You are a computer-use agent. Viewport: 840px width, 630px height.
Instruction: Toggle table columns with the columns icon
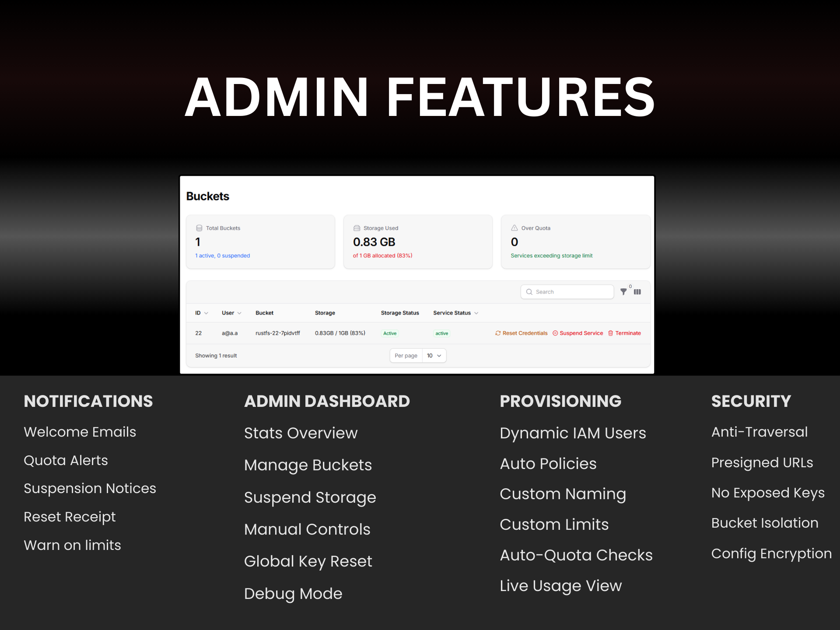point(637,292)
